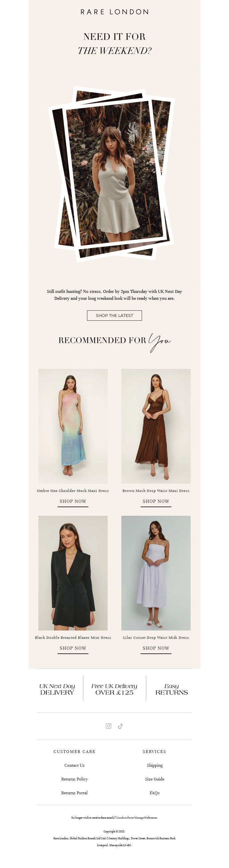Shop Now under the Black Blazer dress
Viewport: 229px width, 868px height.
[x=73, y=648]
